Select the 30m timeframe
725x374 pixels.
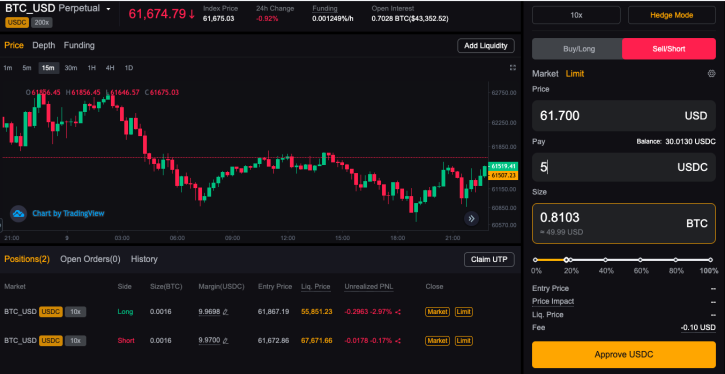tap(71, 68)
